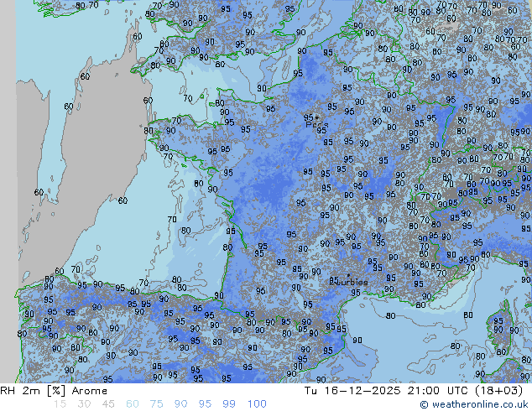Click the 100 entry in the bottom legend scale
Image resolution: width=532 pixels, height=411 pixels.
257,404
